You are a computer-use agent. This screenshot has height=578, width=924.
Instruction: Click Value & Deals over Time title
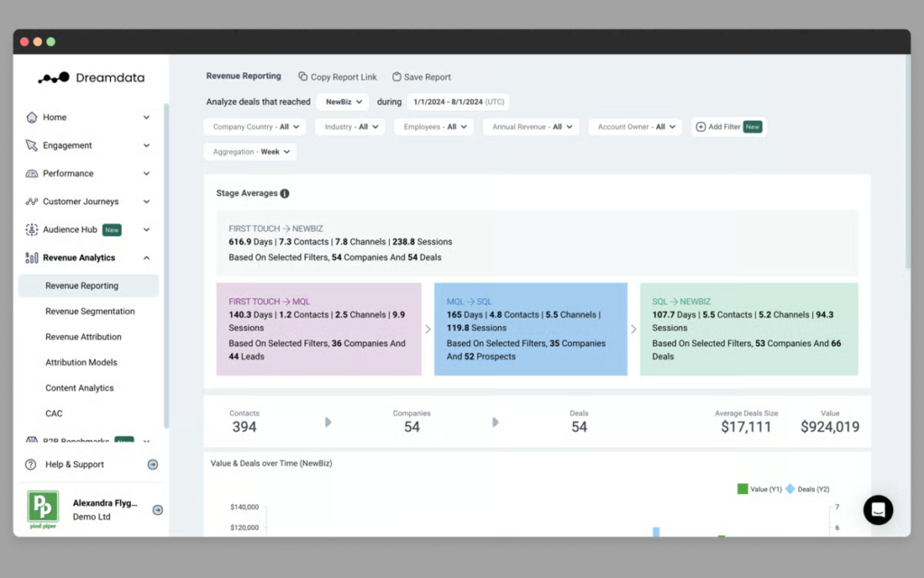coord(271,463)
